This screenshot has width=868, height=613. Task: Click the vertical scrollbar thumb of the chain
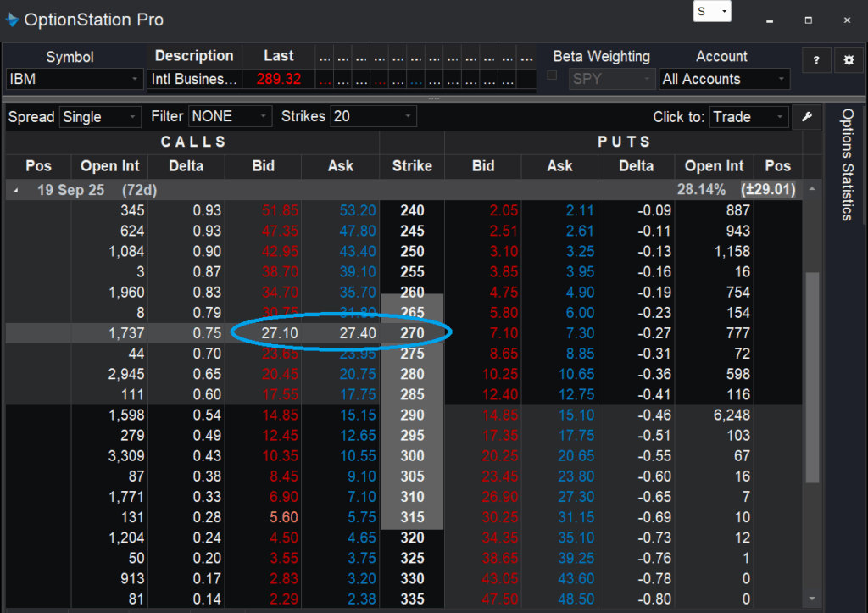point(812,377)
